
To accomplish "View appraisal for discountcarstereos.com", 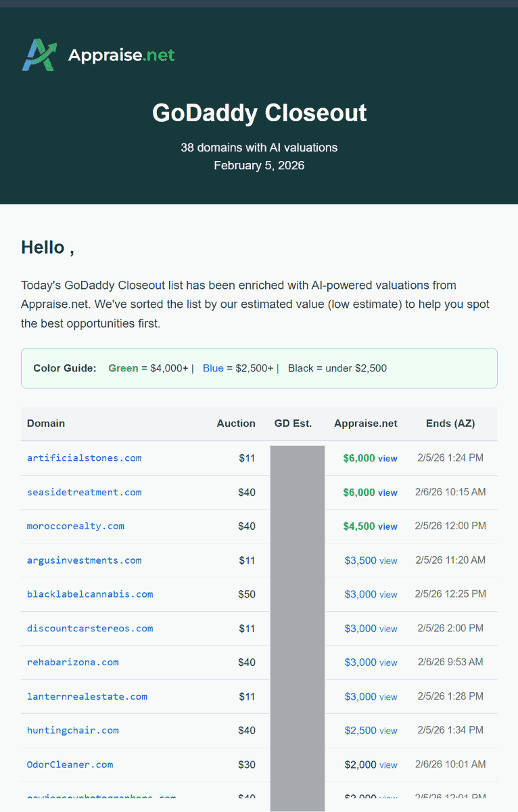I will tap(388, 629).
